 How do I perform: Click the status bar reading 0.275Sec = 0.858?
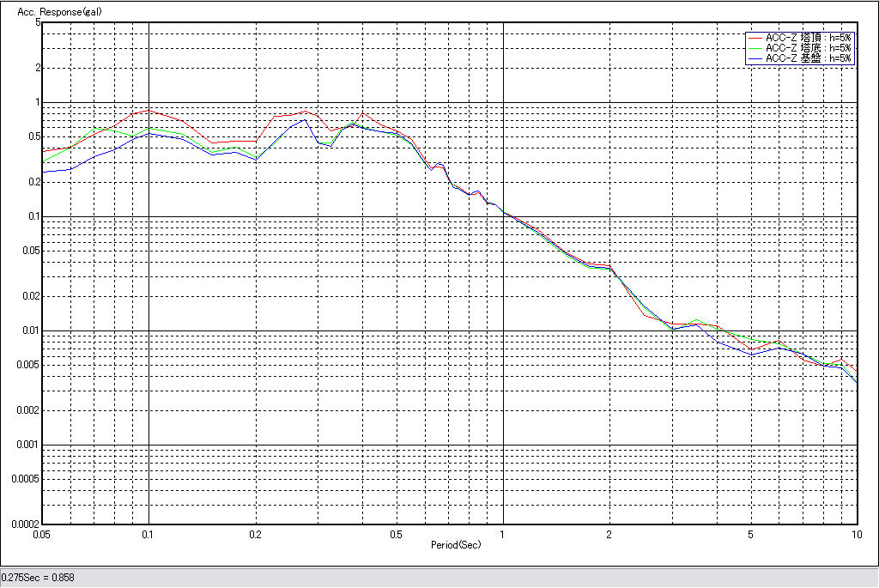point(39,578)
